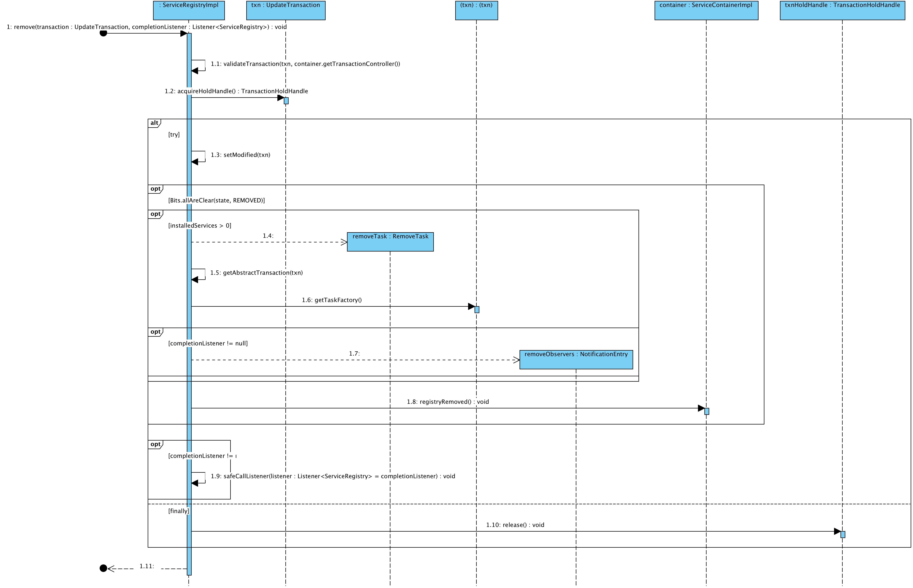The image size is (913, 588).
Task: Select the 1.2 acquireHoldHandle message label
Action: [236, 91]
